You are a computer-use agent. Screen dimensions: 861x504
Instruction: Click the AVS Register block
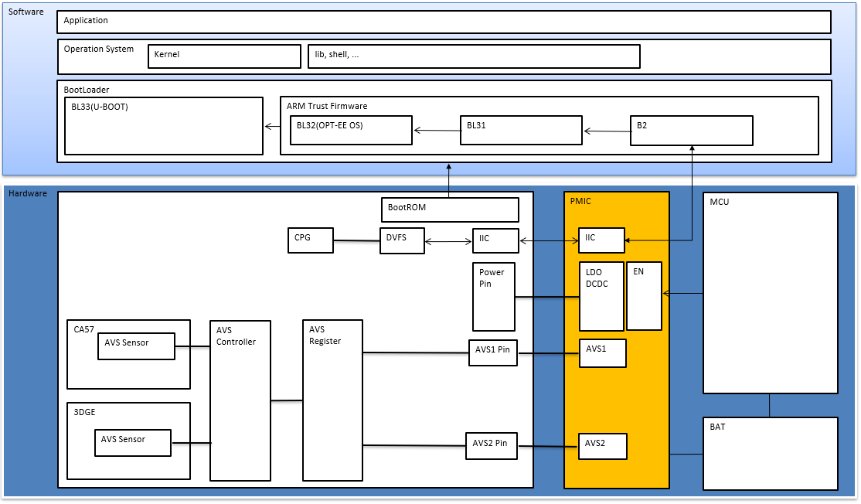pyautogui.click(x=333, y=400)
